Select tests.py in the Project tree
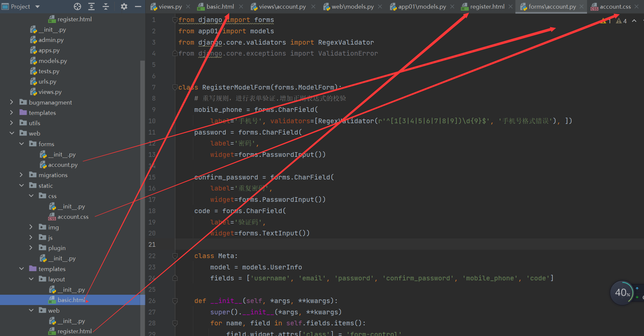 (49, 71)
